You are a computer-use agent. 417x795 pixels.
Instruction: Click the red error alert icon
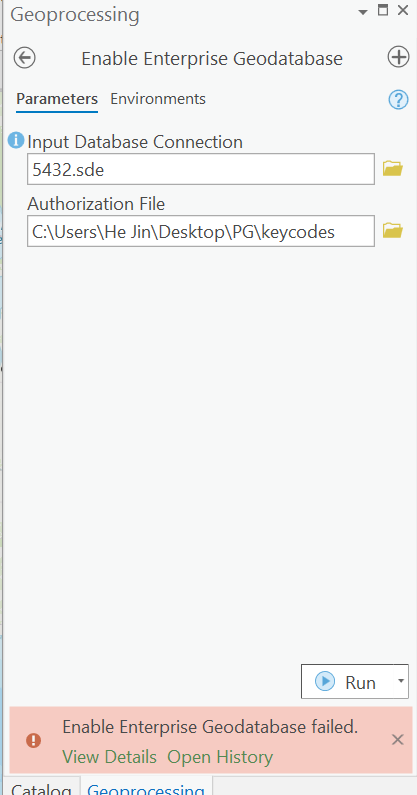(x=33, y=741)
